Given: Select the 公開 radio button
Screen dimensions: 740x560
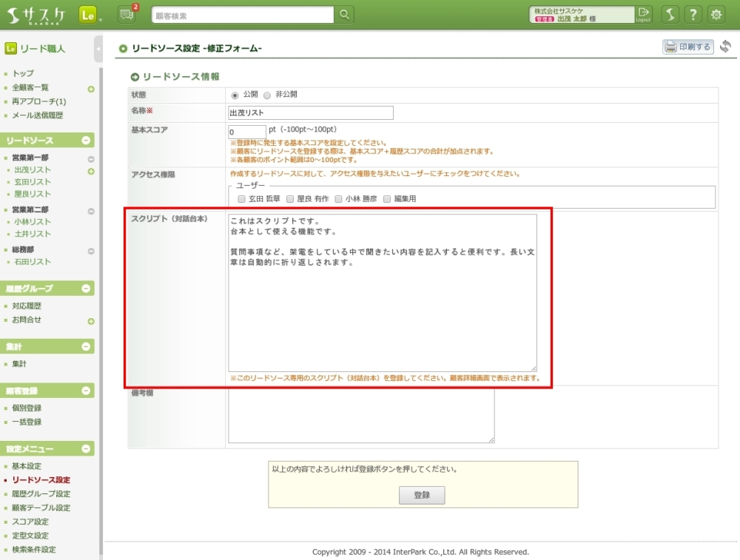Looking at the screenshot, I should [x=235, y=95].
